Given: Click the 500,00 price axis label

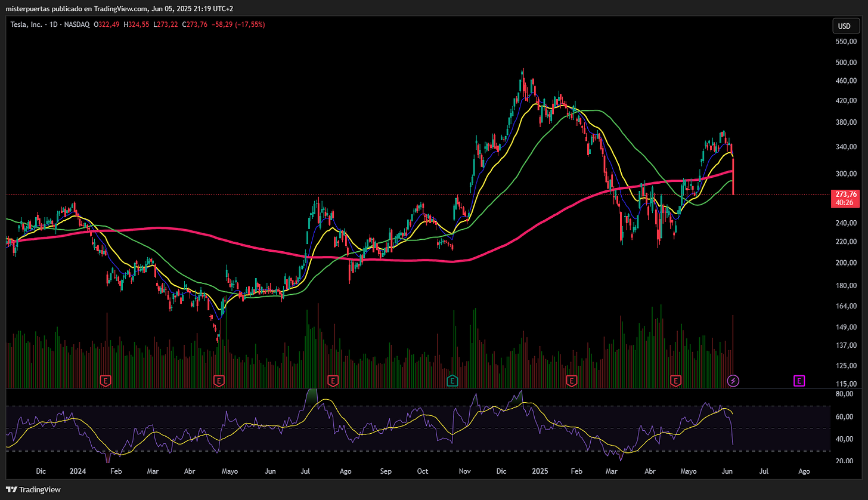Looking at the screenshot, I should pos(847,62).
